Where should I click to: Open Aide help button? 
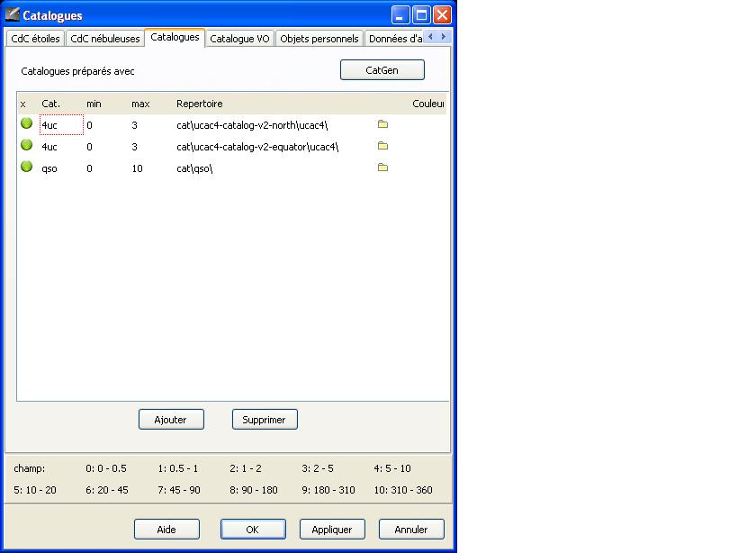click(166, 530)
